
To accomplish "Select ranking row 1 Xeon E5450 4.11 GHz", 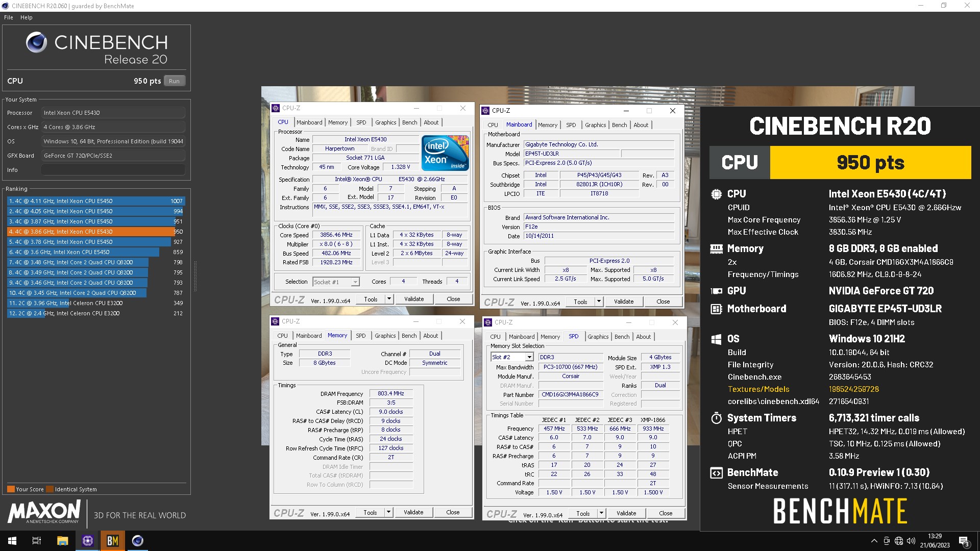I will pyautogui.click(x=95, y=201).
